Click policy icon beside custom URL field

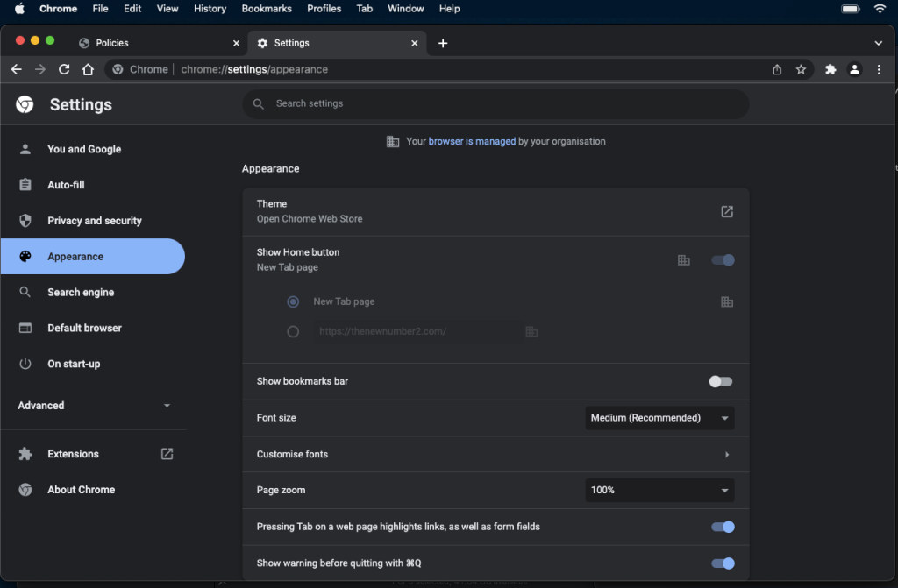tap(531, 331)
